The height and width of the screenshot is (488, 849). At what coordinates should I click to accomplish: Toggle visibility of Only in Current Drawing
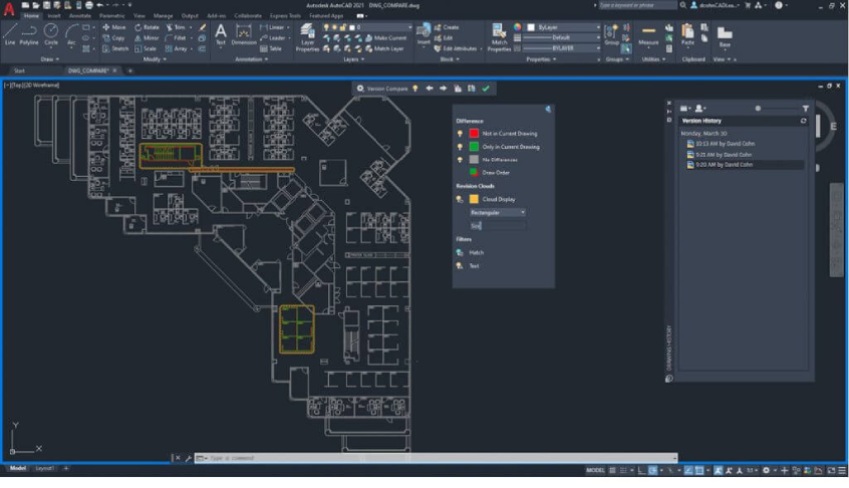click(x=460, y=147)
